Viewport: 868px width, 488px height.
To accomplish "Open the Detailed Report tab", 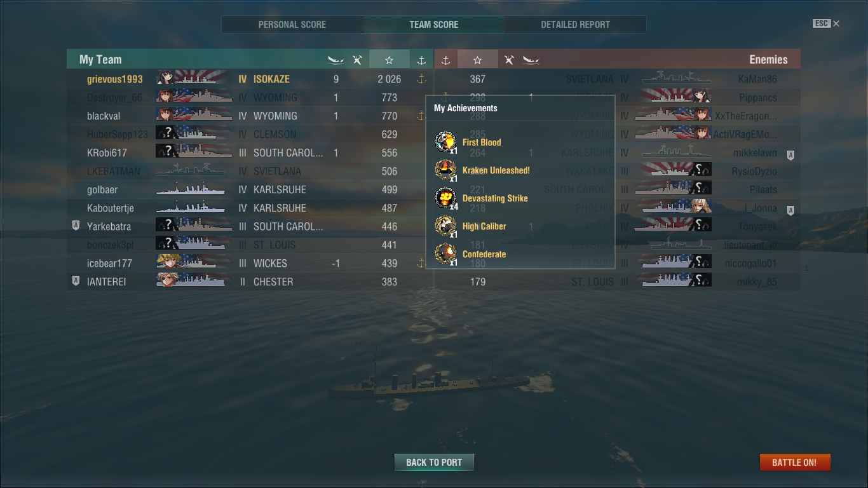I will pos(575,25).
